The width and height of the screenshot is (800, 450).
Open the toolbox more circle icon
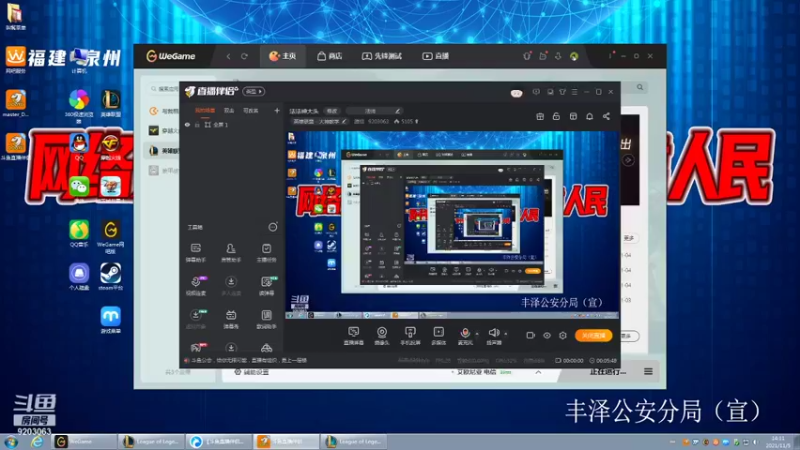click(273, 227)
